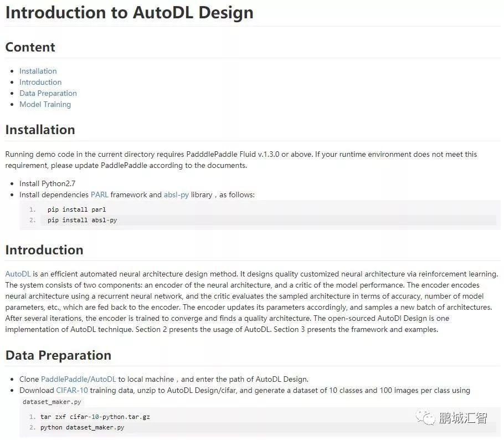Visit the absl-py library link
504x440 pixels.
[x=176, y=195]
